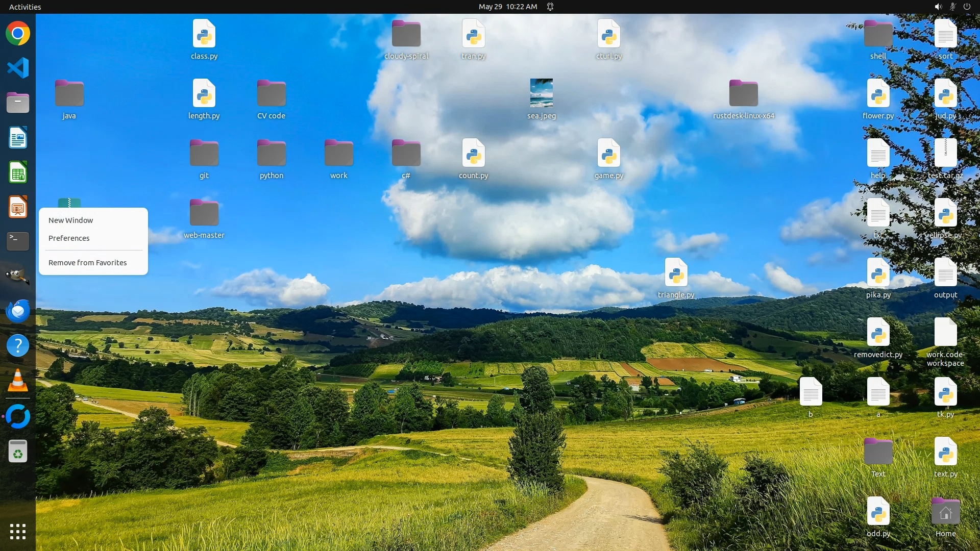Open the Trash in the dock
The height and width of the screenshot is (551, 980).
click(x=18, y=452)
